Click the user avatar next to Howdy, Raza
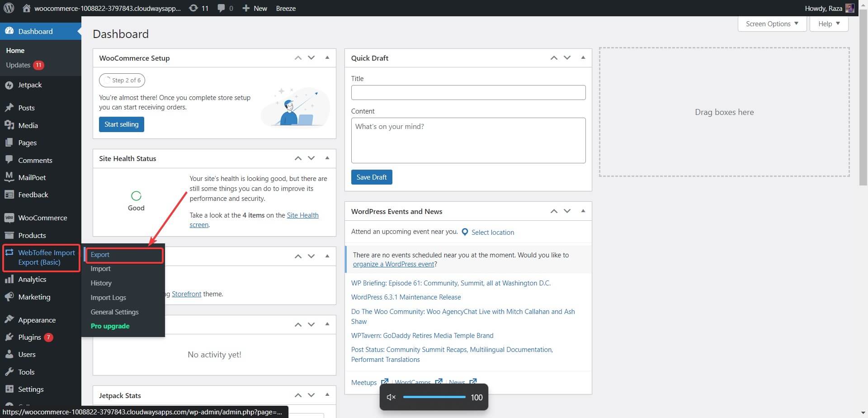Viewport: 868px width, 418px height. [x=849, y=8]
